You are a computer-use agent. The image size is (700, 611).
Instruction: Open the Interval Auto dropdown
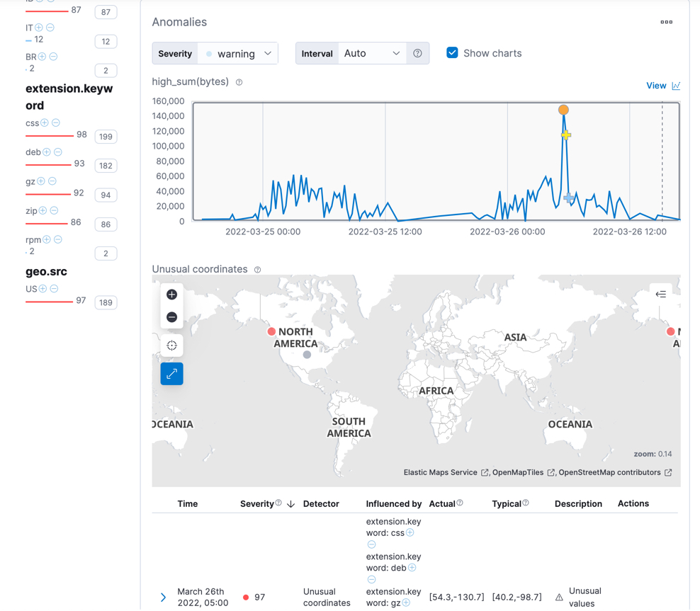372,53
